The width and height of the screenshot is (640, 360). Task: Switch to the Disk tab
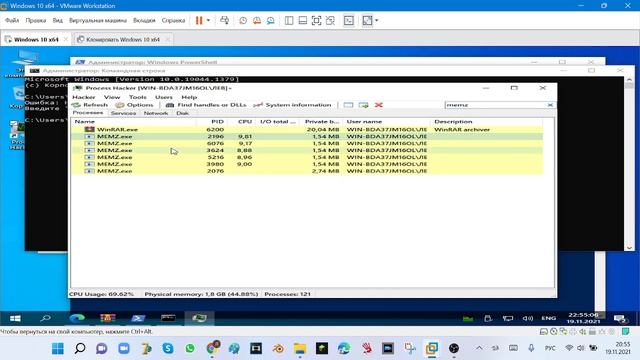click(x=182, y=113)
